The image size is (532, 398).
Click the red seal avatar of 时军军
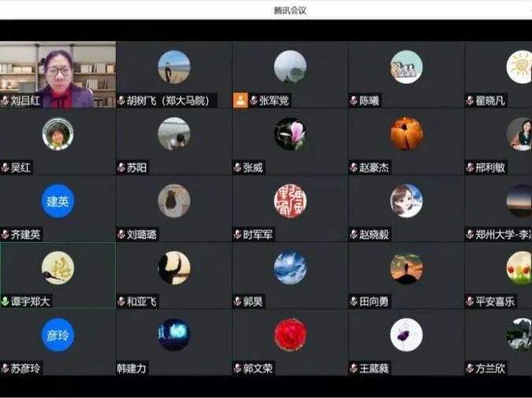click(290, 201)
